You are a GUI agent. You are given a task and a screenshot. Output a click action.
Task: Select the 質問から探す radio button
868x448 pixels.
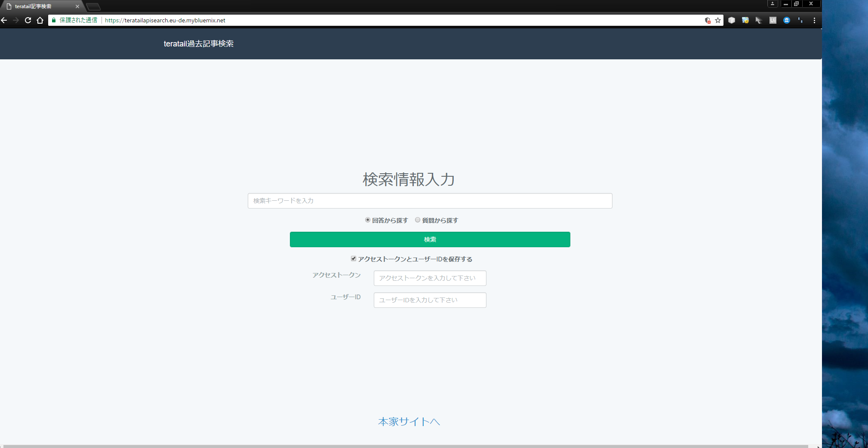pos(418,220)
